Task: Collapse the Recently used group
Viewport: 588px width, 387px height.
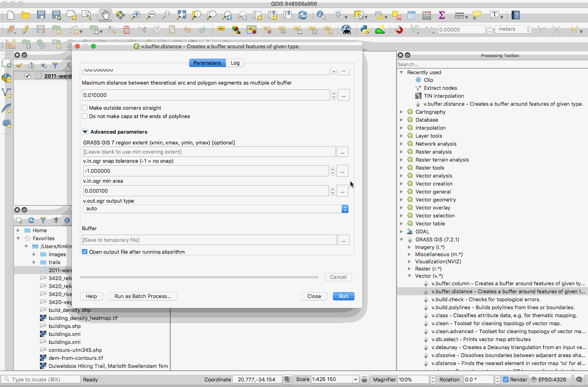Action: point(402,72)
